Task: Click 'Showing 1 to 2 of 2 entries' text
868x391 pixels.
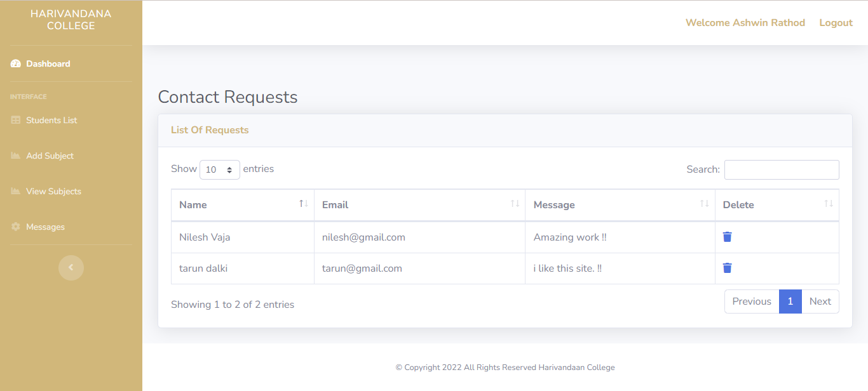Action: (x=233, y=305)
